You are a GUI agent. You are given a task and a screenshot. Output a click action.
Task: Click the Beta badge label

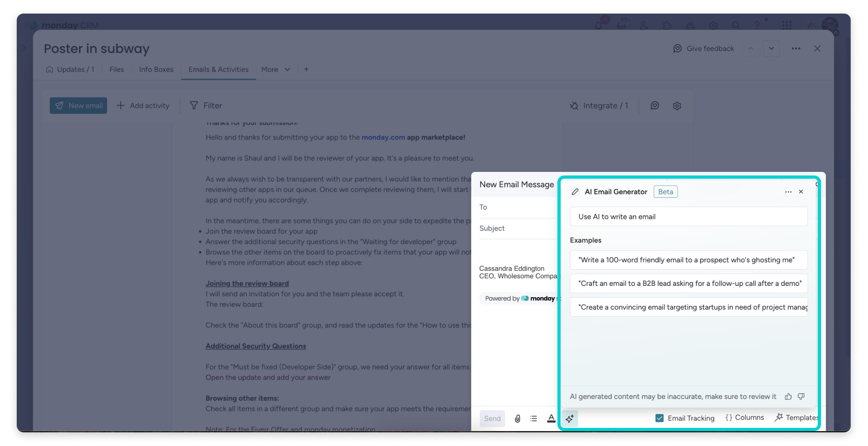pos(665,192)
